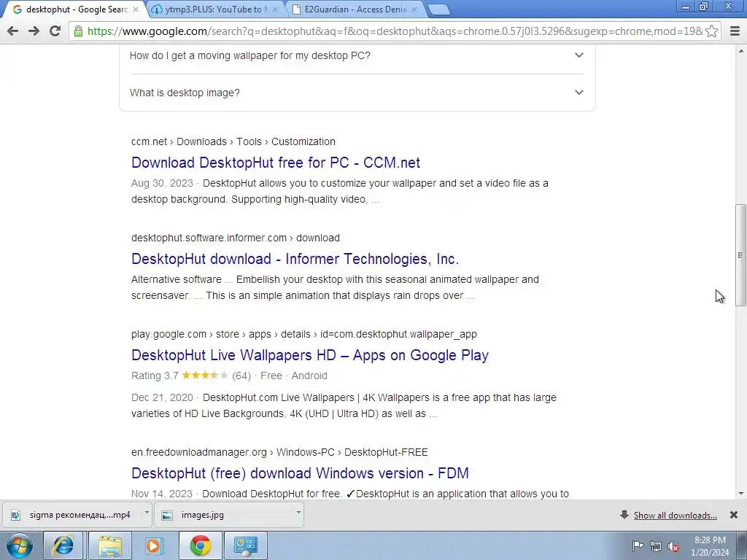Click the Action Center flag icon
The width and height of the screenshot is (747, 560).
pyautogui.click(x=638, y=546)
